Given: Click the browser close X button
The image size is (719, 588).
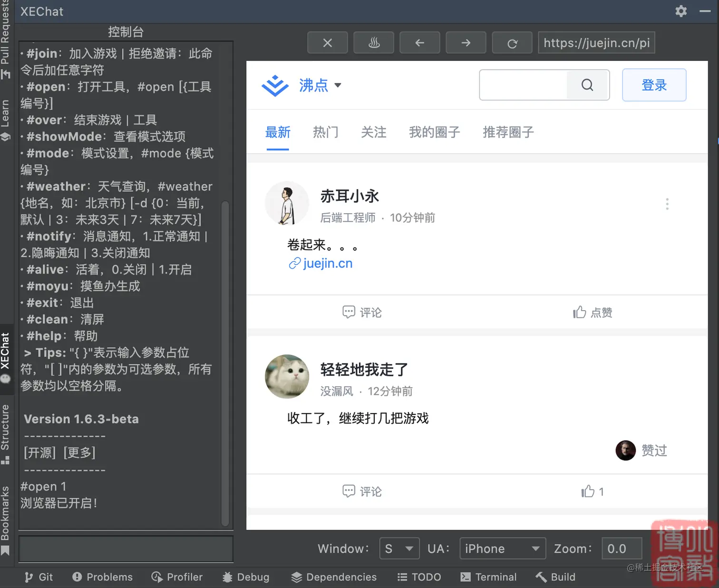Looking at the screenshot, I should click(x=328, y=43).
